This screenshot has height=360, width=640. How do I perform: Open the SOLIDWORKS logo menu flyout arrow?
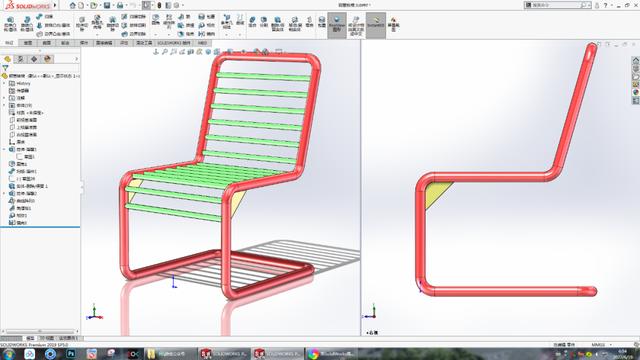coord(55,5)
